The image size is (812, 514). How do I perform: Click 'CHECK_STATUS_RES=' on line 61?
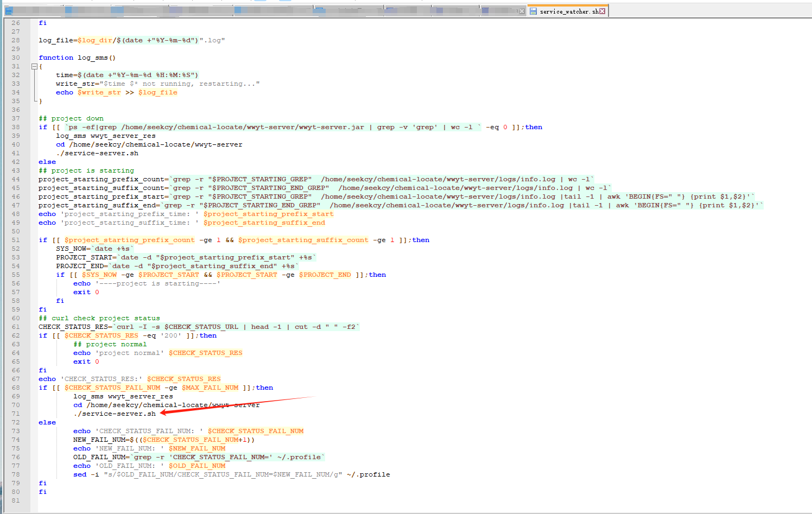point(75,327)
